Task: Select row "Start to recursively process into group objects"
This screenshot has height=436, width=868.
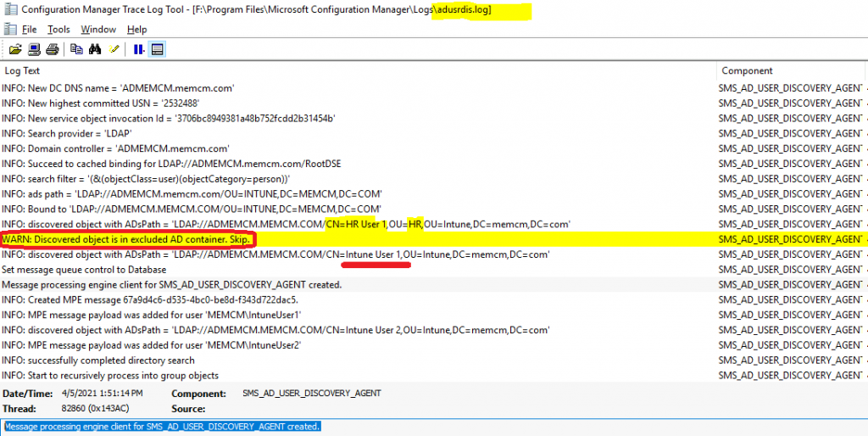Action: point(434,376)
